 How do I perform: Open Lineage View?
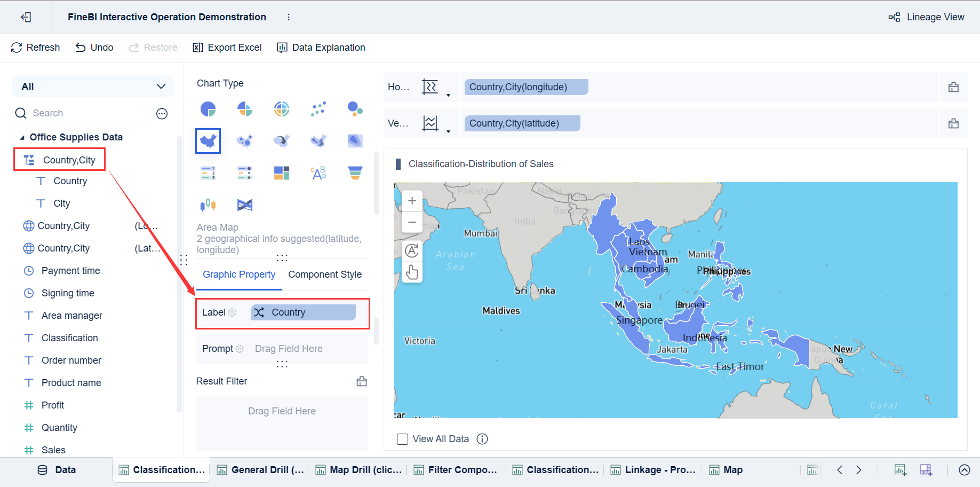[x=927, y=17]
